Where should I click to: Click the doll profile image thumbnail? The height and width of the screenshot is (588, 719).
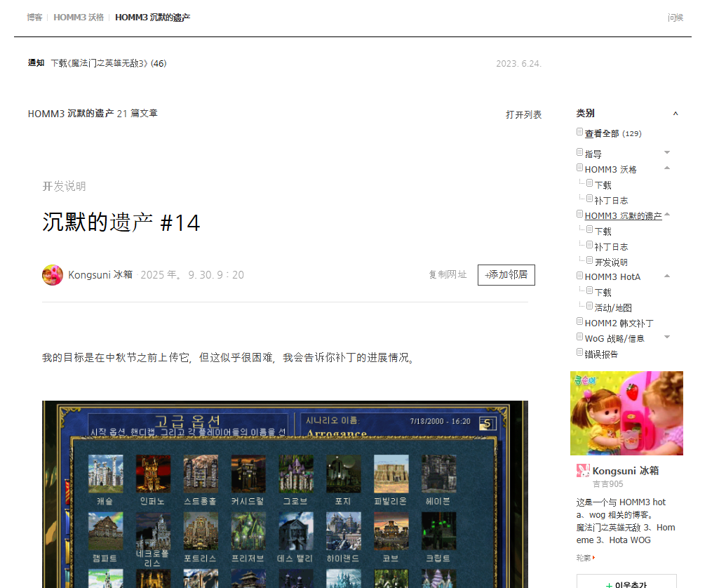pyautogui.click(x=626, y=413)
